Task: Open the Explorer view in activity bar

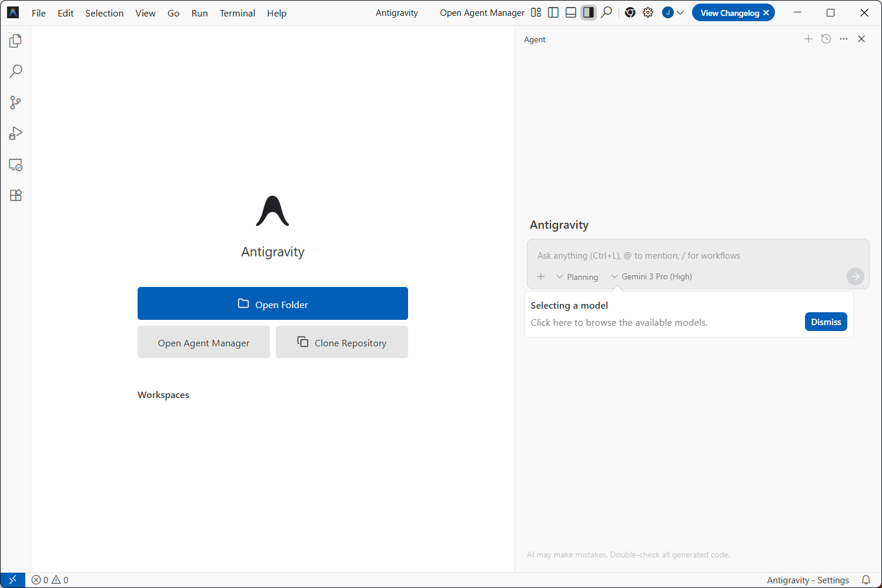Action: coord(16,41)
